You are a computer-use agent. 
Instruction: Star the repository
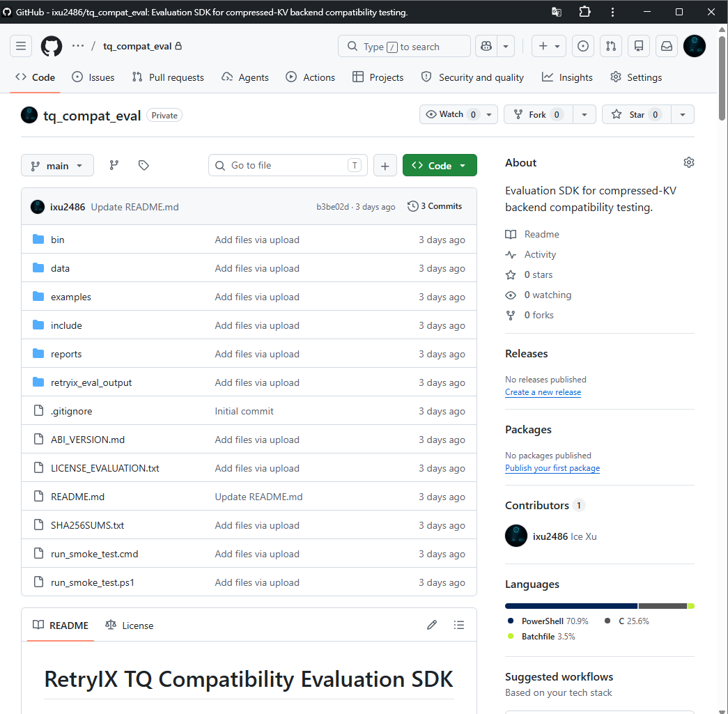tap(637, 114)
